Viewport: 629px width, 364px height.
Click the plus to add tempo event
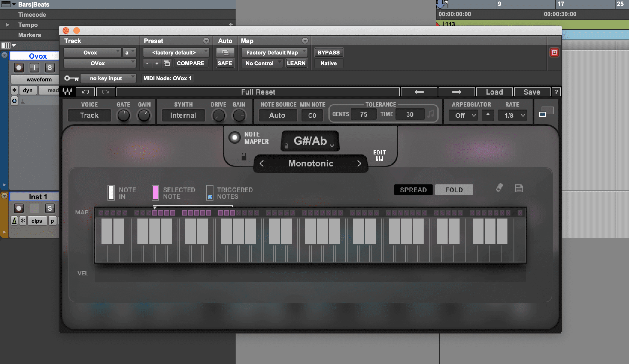click(x=231, y=25)
